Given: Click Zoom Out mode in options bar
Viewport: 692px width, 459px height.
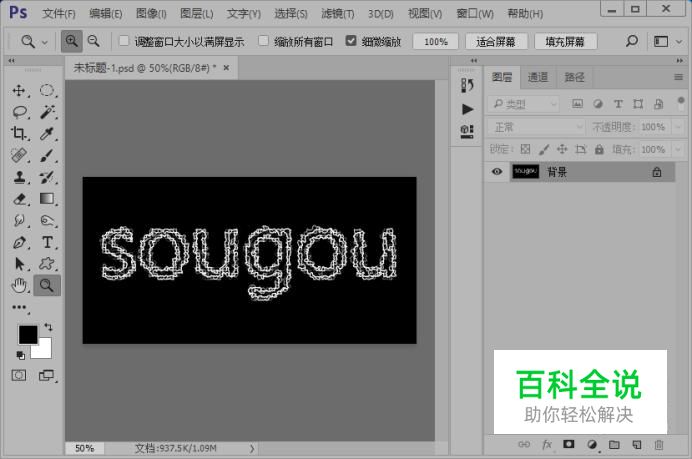Looking at the screenshot, I should pyautogui.click(x=94, y=41).
